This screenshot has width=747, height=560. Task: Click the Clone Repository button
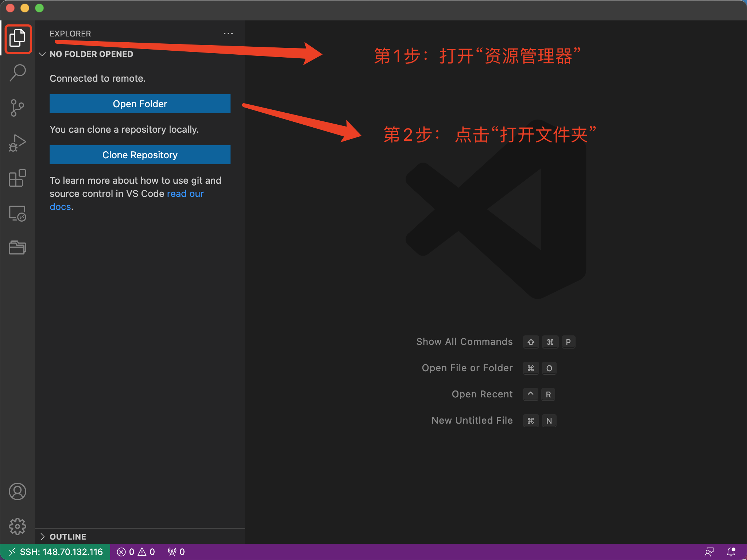coord(140,155)
